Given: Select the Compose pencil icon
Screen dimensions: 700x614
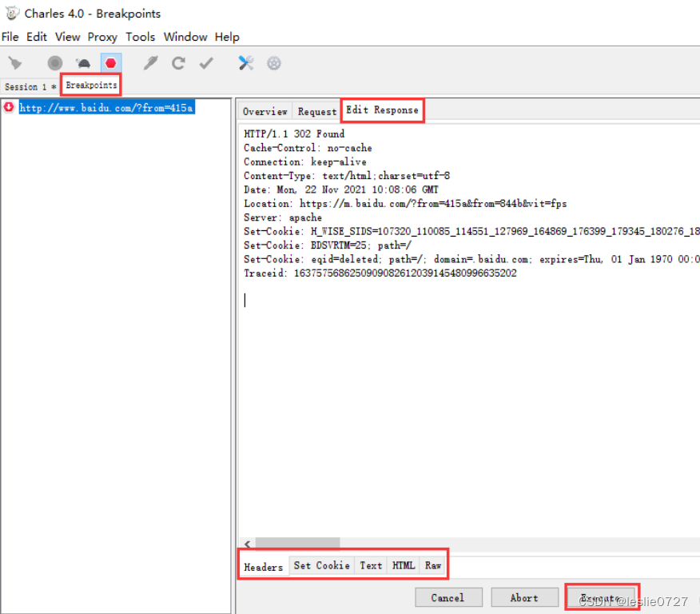Looking at the screenshot, I should 149,62.
